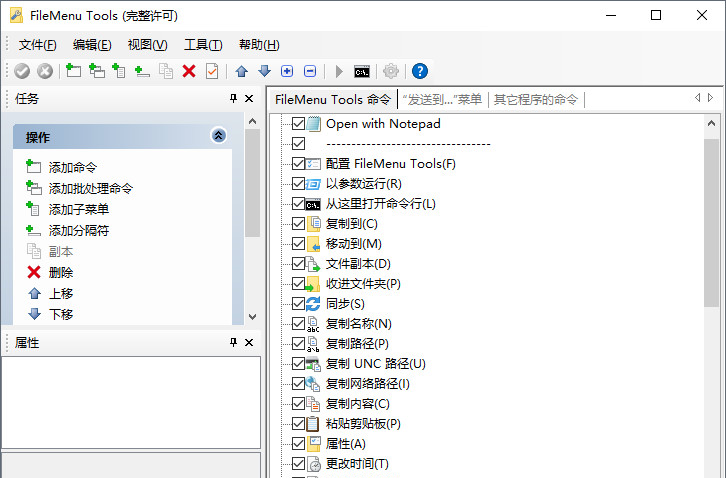Collapse the 操作 section chevron

(x=219, y=136)
